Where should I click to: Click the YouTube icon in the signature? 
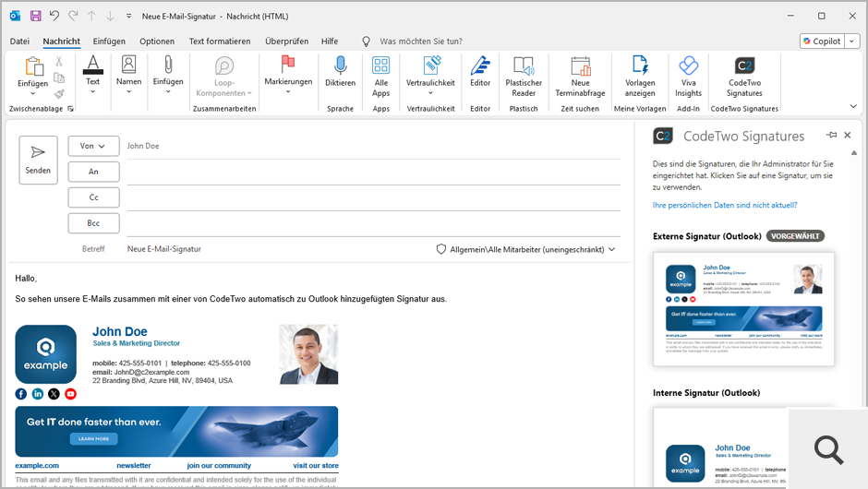[x=70, y=394]
